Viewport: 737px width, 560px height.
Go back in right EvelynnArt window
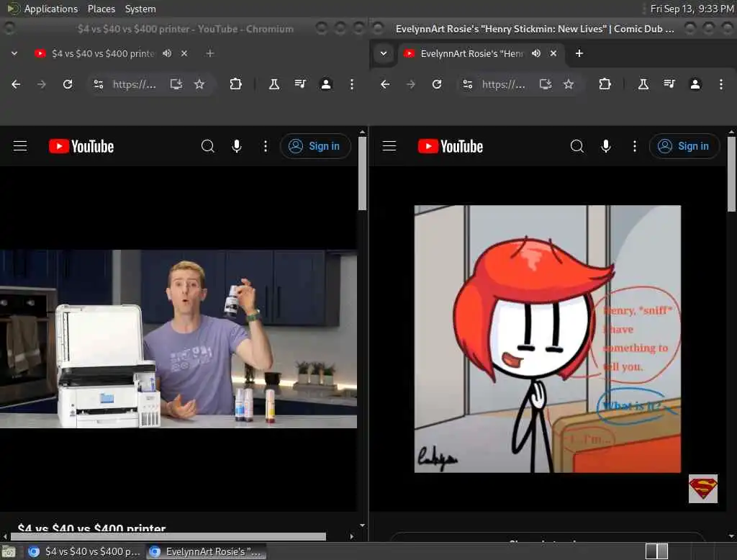tap(385, 84)
